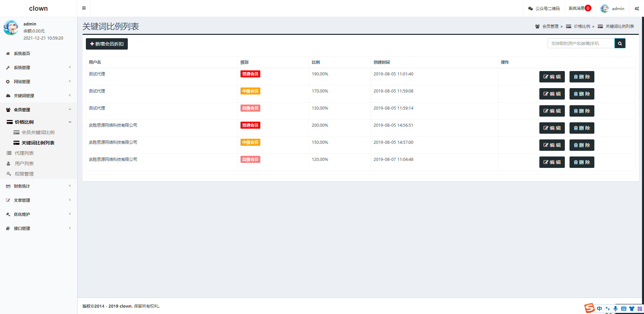Click the WeChat QR code icon
Screen dimensions: 644x314
coord(530,9)
